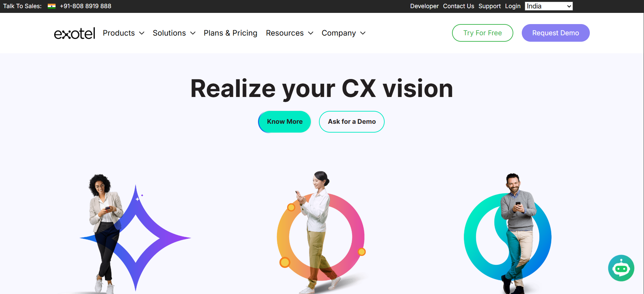Open the Company menu
644x294 pixels.
(343, 33)
